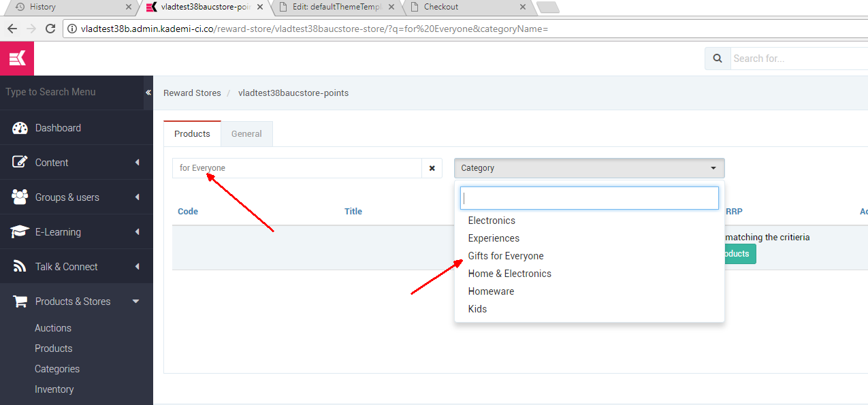This screenshot has width=868, height=405.
Task: Clear the 'for Everyone' search filter
Action: click(432, 168)
